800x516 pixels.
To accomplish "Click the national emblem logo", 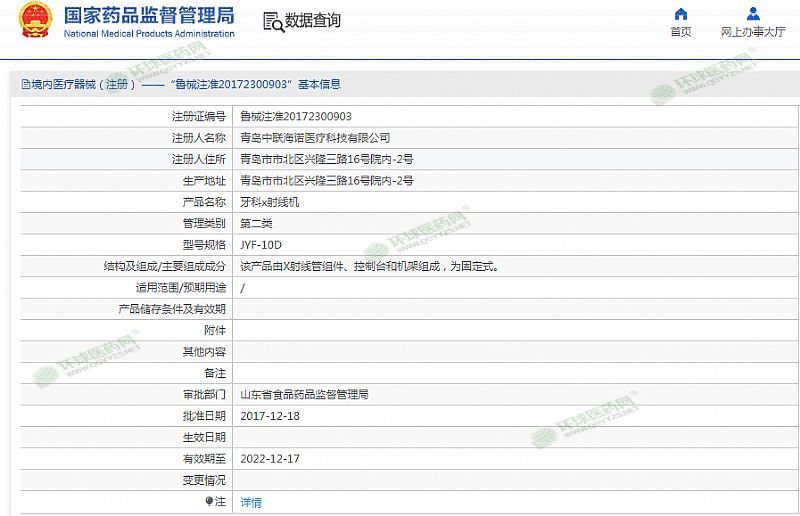I will 35,21.
